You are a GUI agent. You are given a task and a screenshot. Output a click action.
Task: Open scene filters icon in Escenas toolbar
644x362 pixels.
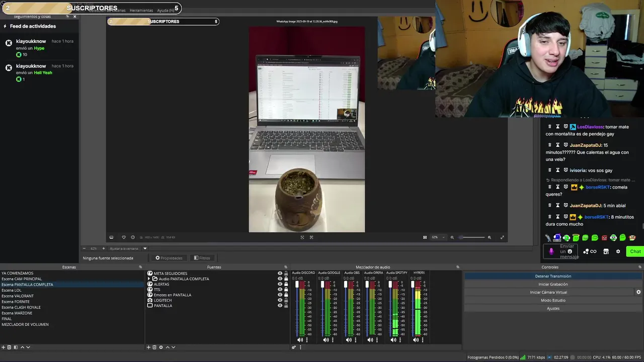click(x=16, y=347)
